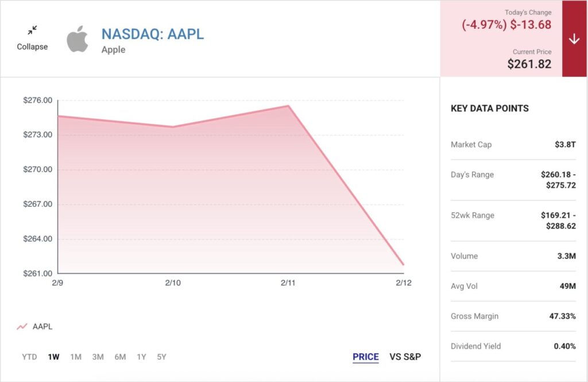Show the 1Y price history
This screenshot has width=588, height=382.
141,357
